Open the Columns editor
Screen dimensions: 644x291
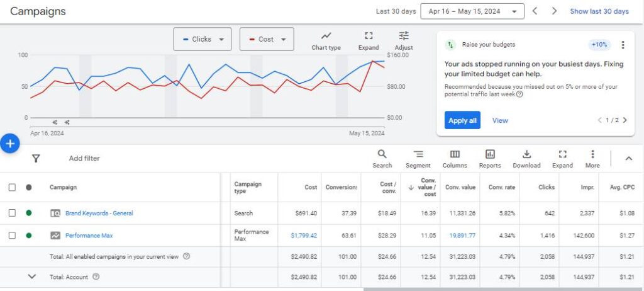pos(455,159)
